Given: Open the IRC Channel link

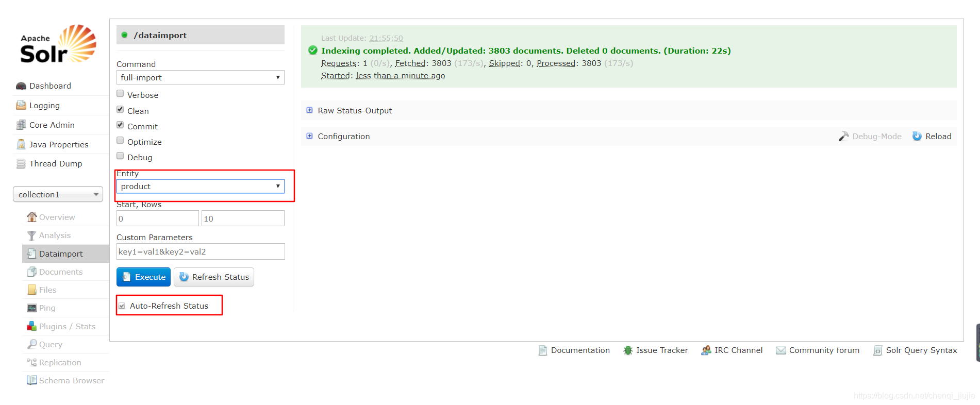Looking at the screenshot, I should [x=738, y=350].
